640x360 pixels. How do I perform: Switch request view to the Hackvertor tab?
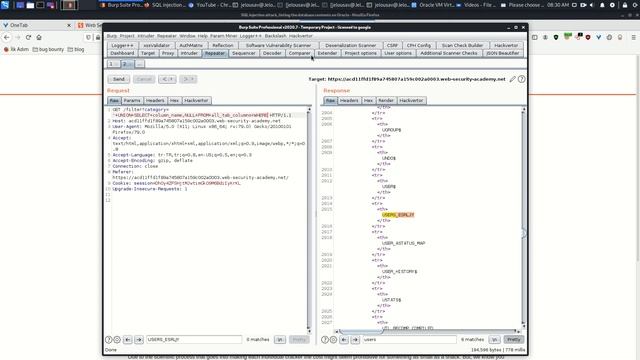click(x=196, y=100)
